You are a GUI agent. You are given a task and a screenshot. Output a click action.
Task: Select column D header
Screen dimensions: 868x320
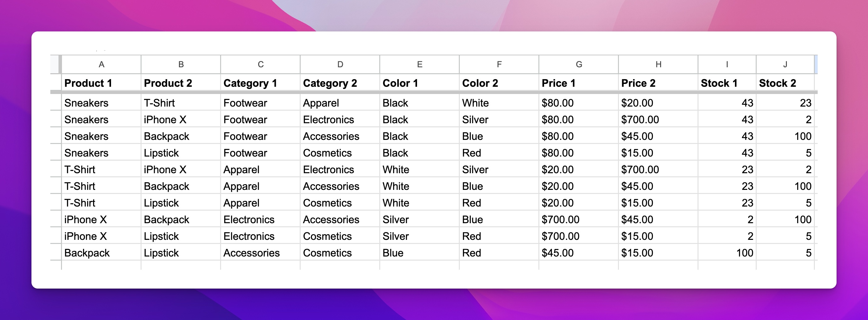340,64
